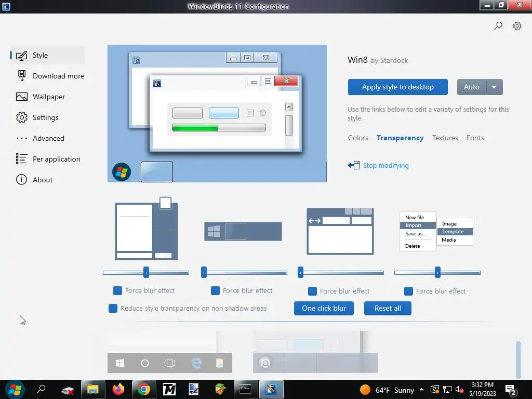Click the network icon in system tray
Viewport: 532px width, 399px height.
[x=447, y=390]
